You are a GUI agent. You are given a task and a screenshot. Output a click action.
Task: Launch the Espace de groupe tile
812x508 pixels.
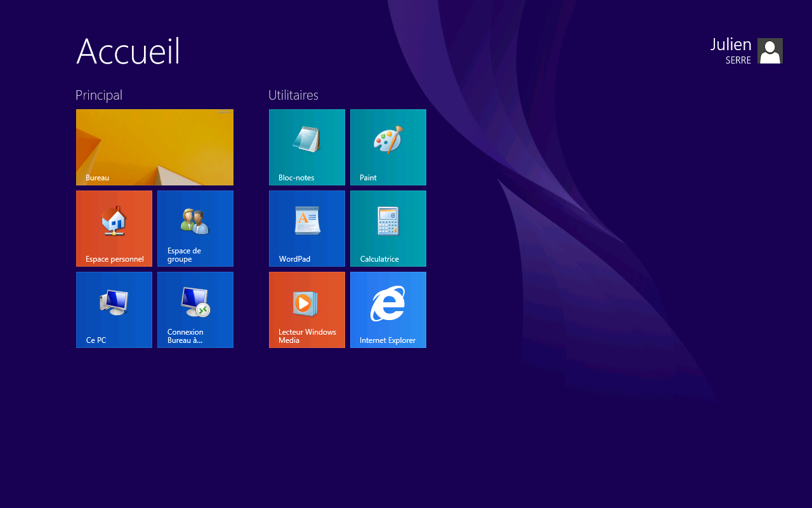point(195,229)
